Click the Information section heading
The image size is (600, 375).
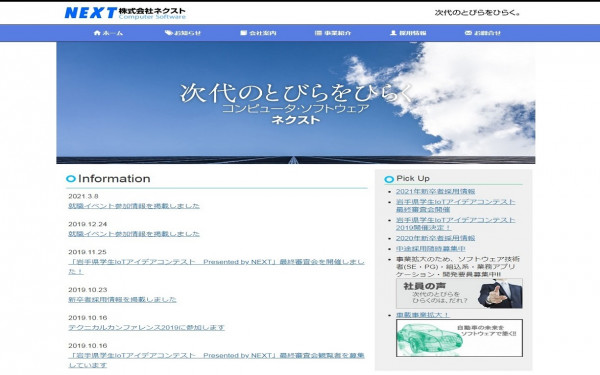114,179
